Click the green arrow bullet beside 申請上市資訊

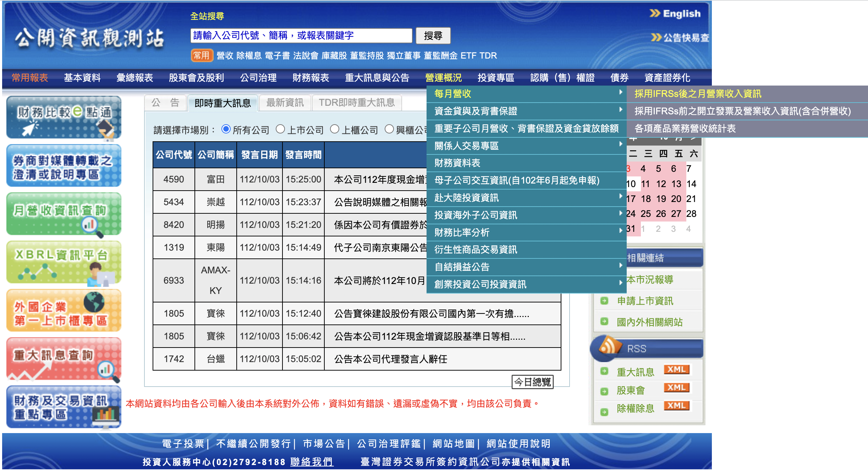604,301
